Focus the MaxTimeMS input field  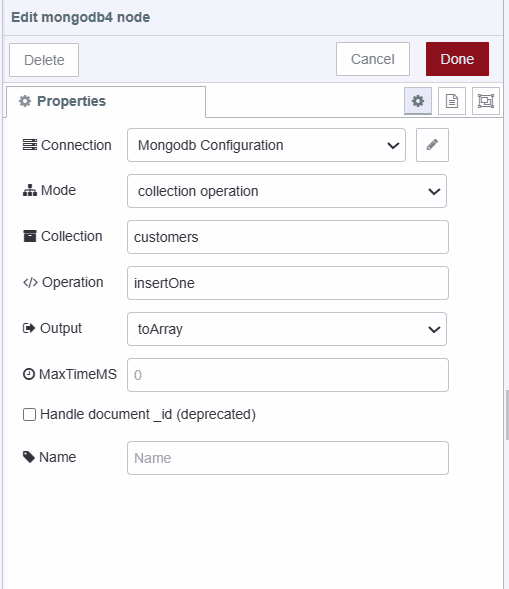point(288,375)
